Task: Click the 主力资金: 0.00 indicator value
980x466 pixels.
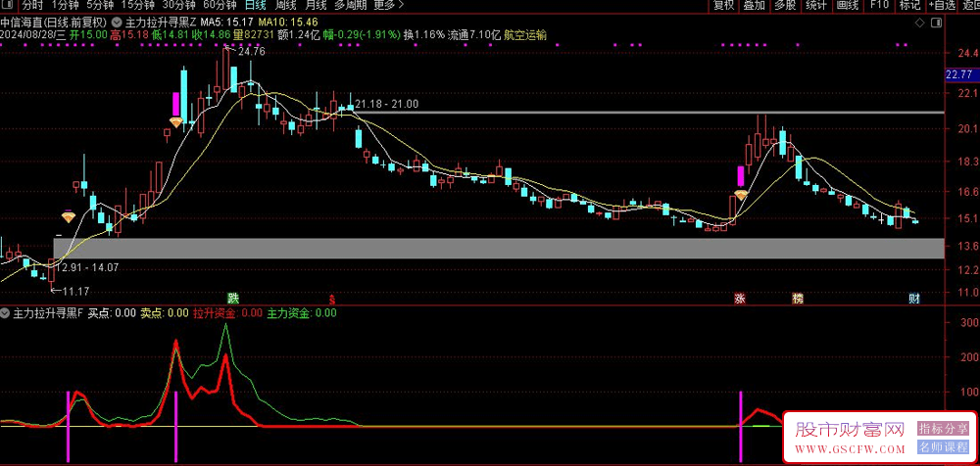Action: (x=302, y=313)
